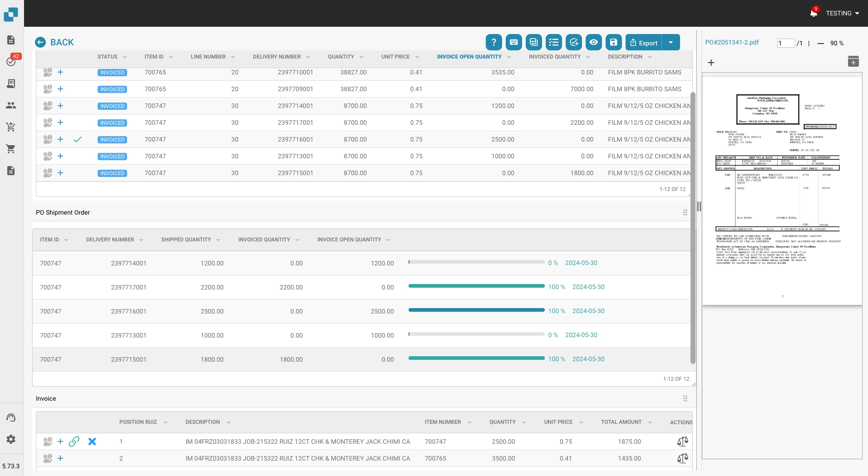Toggle the eye visibility button in toolbar
Screen dimensions: 868x476
pos(593,42)
